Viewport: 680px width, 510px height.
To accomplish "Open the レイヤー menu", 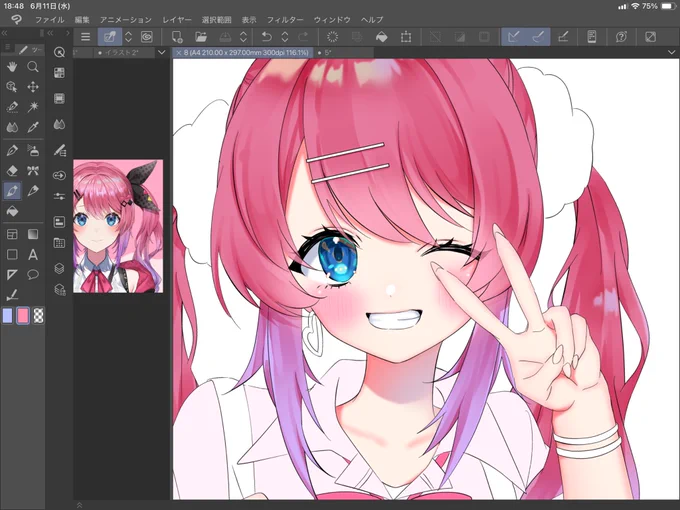I will tap(177, 20).
